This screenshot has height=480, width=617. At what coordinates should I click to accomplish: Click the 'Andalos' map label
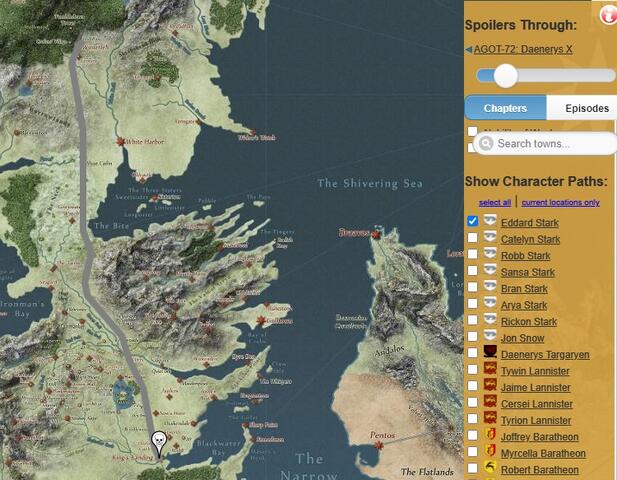pos(389,351)
